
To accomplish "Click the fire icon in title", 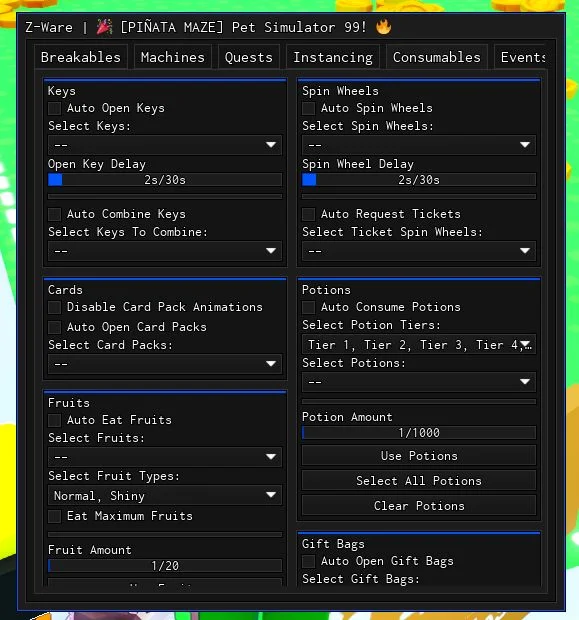I will pyautogui.click(x=383, y=27).
